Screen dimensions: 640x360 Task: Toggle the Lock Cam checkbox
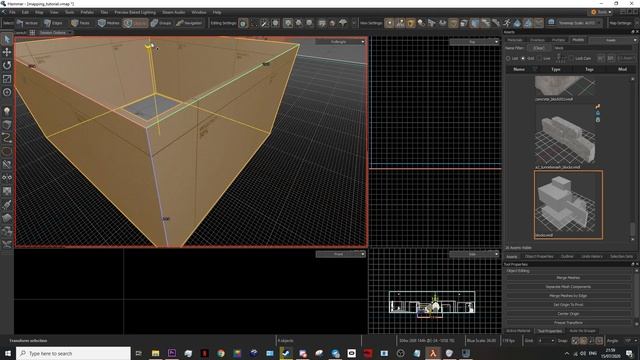click(571, 58)
